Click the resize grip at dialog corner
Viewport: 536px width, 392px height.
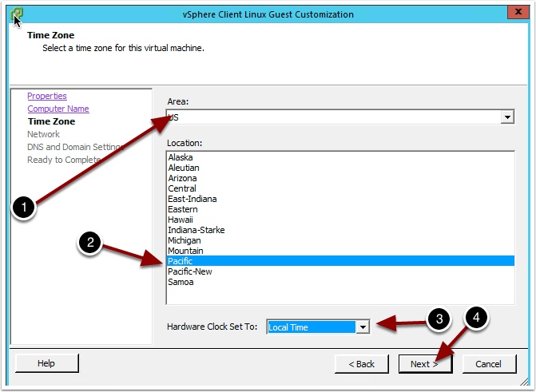pos(524,382)
